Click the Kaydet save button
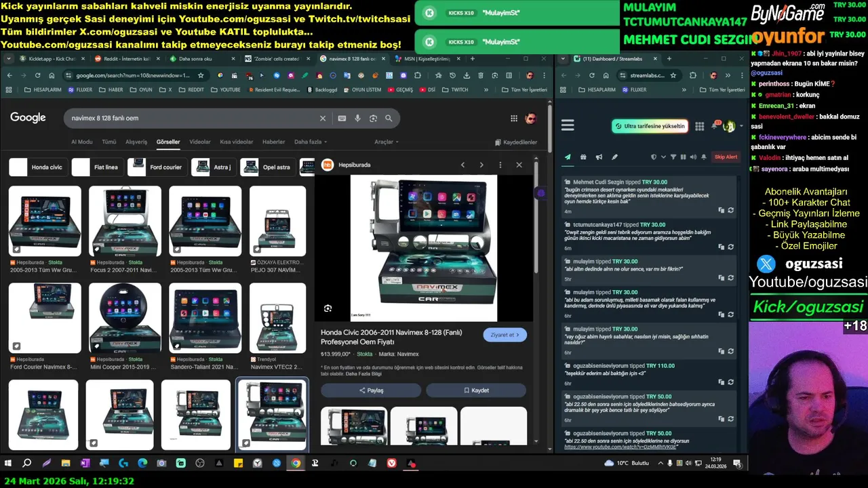The image size is (868, 488). 476,390
